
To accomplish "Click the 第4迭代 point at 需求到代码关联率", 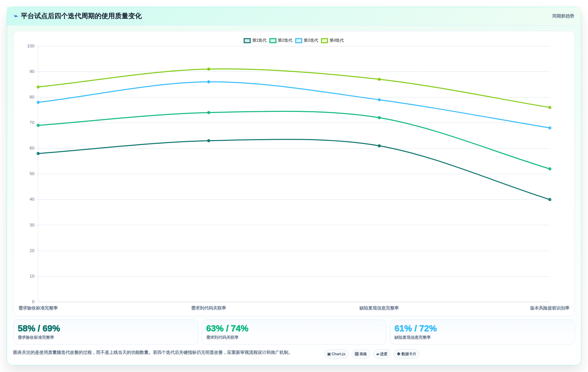I will tap(209, 69).
